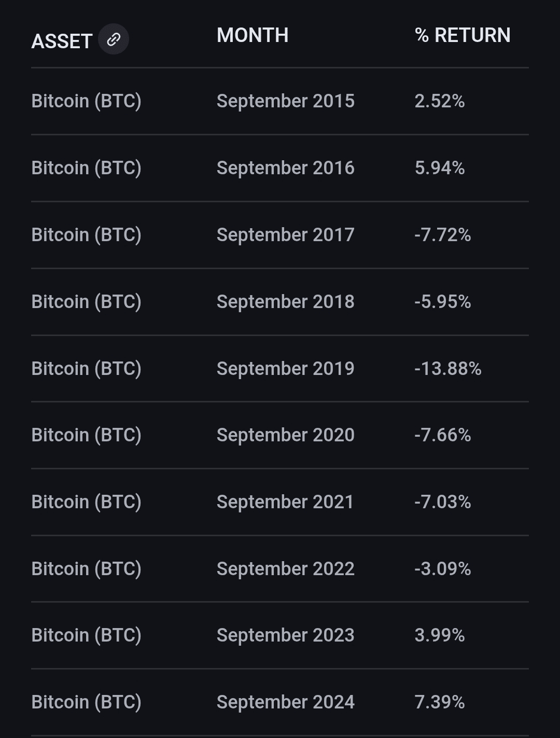Select the September 2024 cell

286,702
